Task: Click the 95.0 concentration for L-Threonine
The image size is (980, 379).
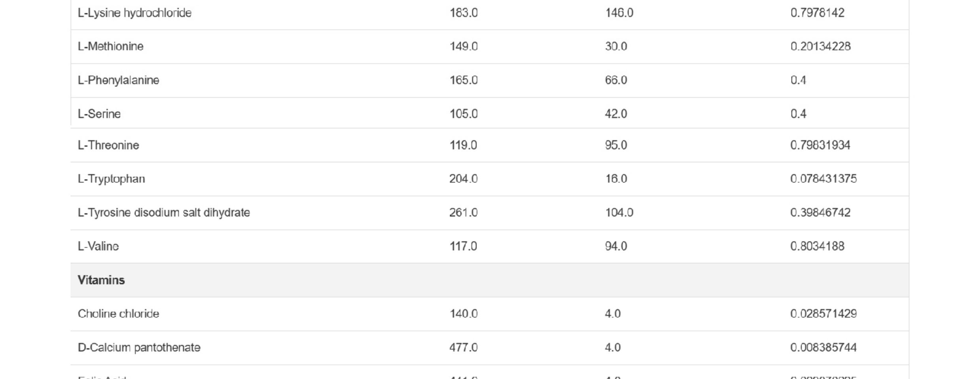Action: 616,145
